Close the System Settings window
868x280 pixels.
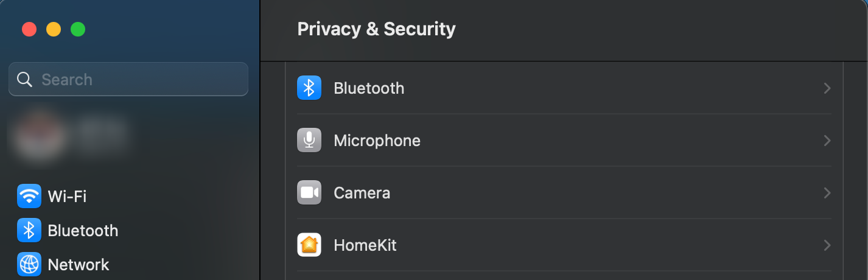click(x=29, y=29)
